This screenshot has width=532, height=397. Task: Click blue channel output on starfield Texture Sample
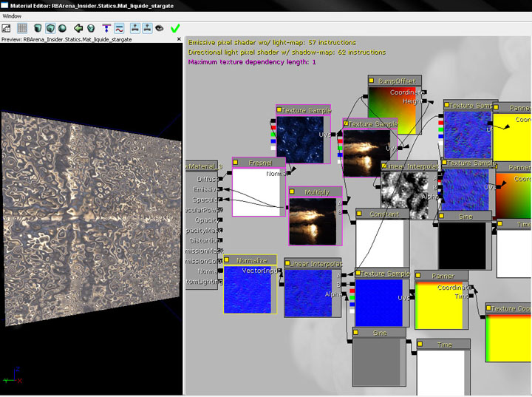pyautogui.click(x=273, y=141)
